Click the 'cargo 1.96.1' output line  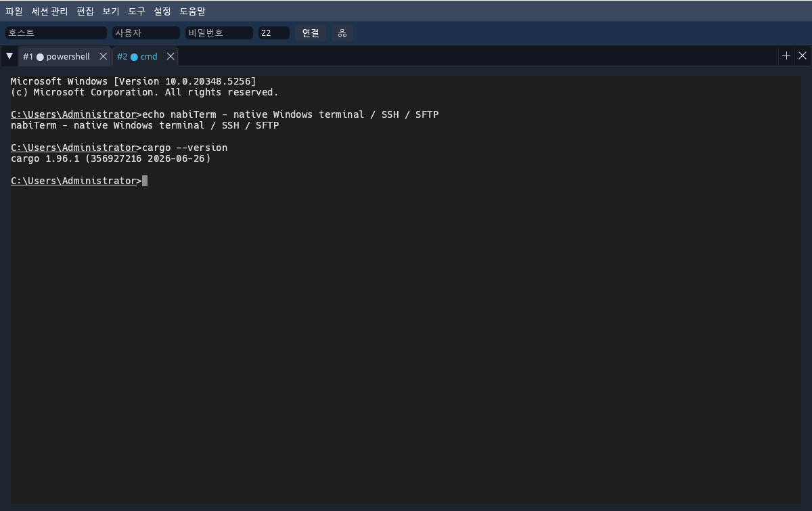111,158
